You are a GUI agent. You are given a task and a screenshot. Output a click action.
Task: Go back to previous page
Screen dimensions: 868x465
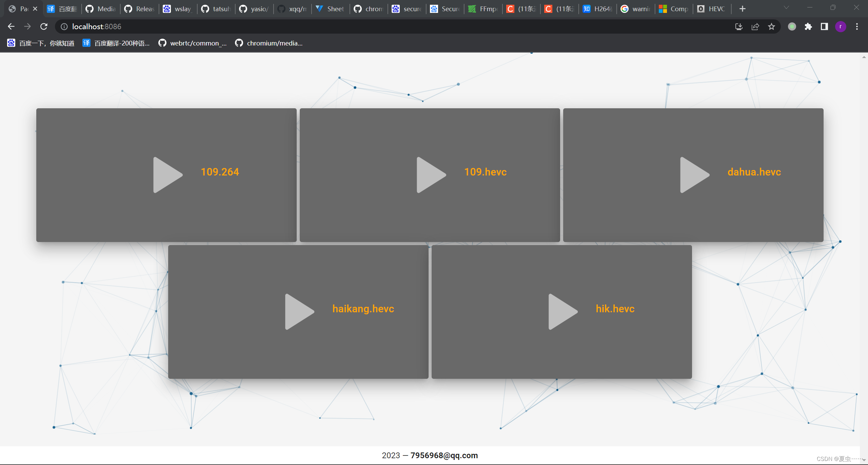[x=11, y=26]
